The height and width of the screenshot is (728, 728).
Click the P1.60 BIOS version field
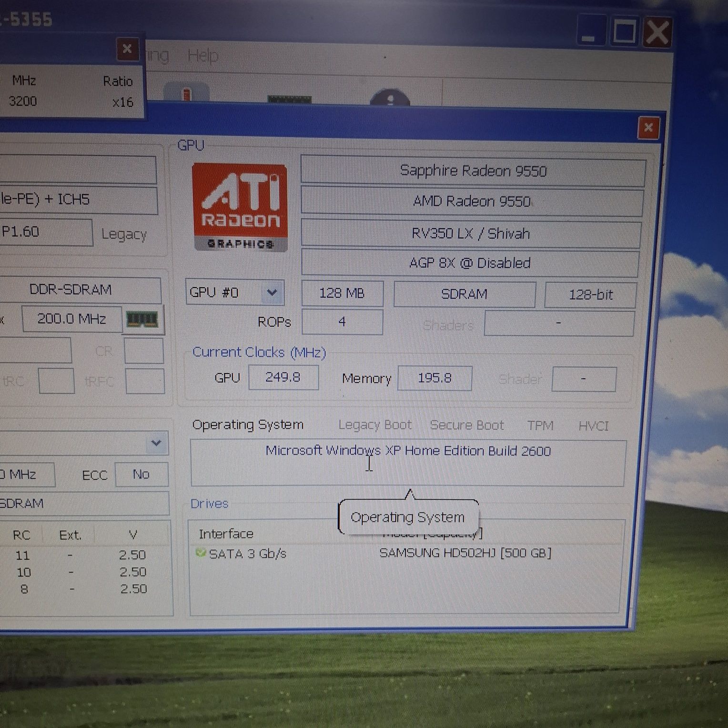pos(46,232)
